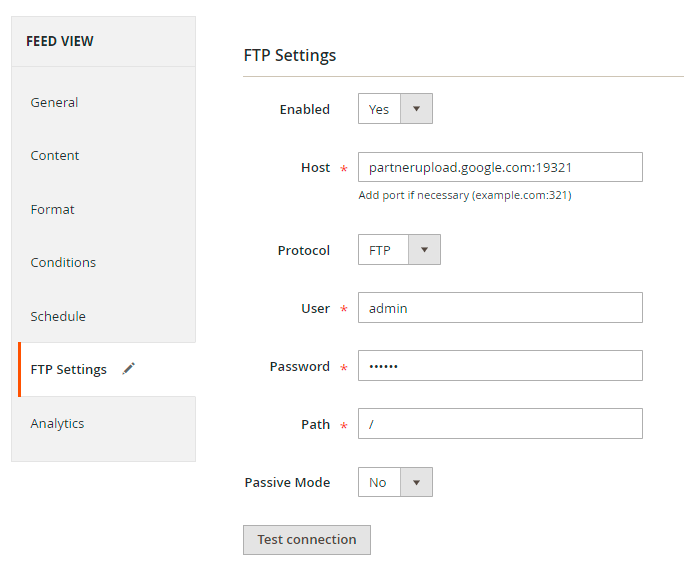Click the Path input field
684x578 pixels.
(x=500, y=424)
